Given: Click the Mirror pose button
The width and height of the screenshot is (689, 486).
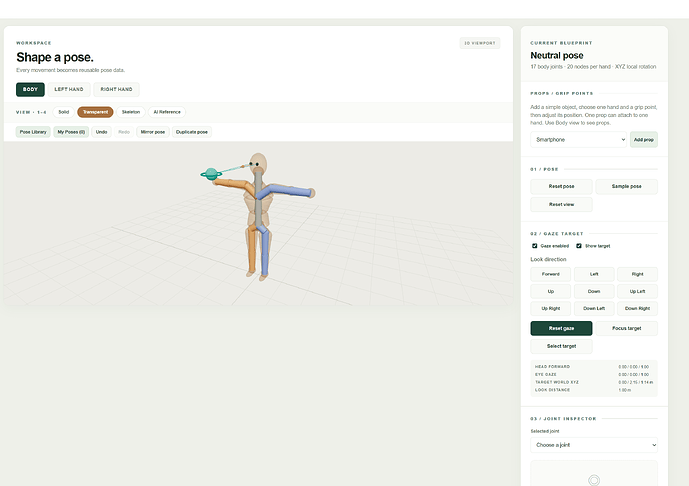Looking at the screenshot, I should pyautogui.click(x=153, y=132).
